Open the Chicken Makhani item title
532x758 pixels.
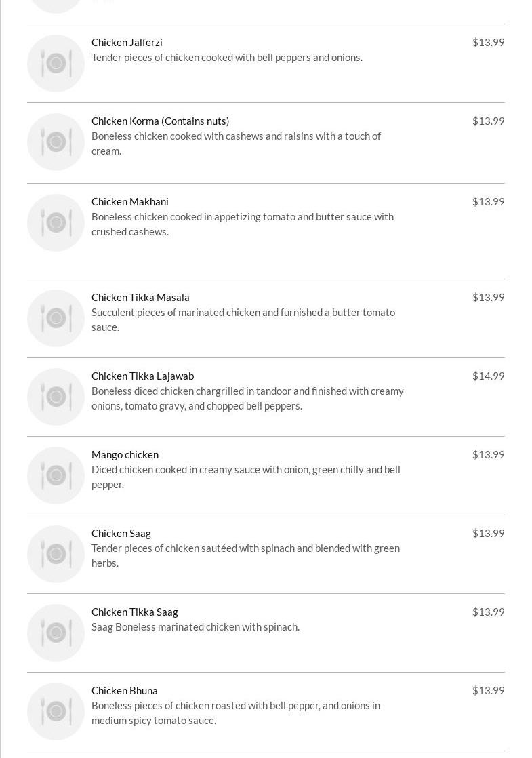[130, 201]
